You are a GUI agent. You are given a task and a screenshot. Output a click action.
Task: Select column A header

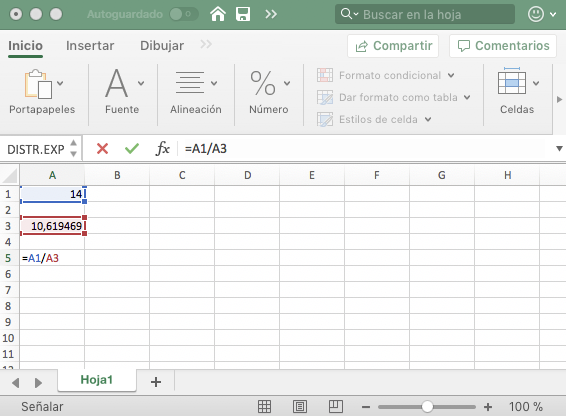point(52,176)
